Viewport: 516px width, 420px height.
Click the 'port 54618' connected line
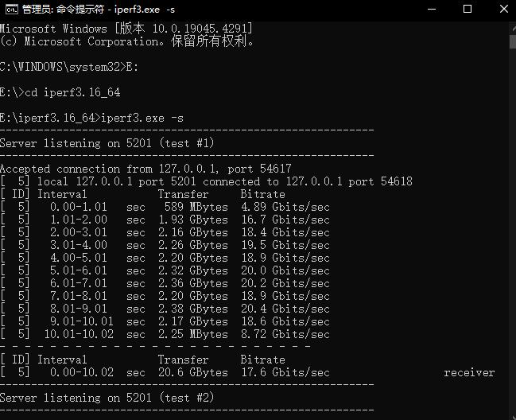[206, 181]
